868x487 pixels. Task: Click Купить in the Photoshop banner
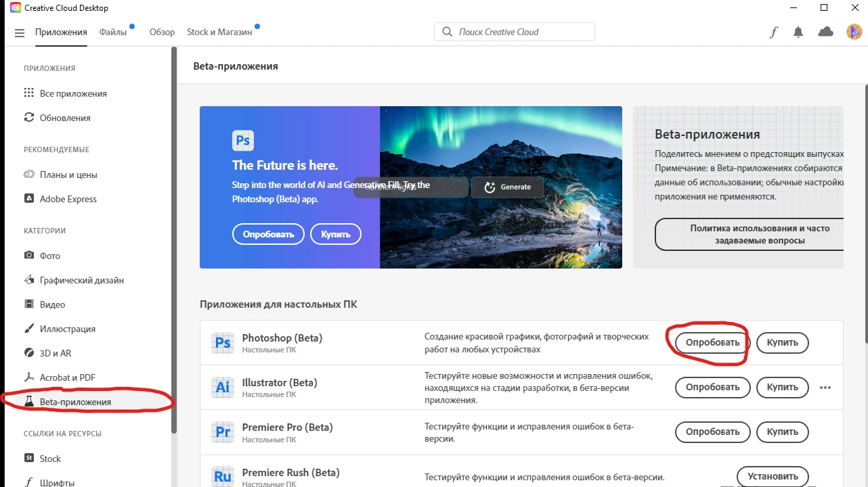point(336,234)
